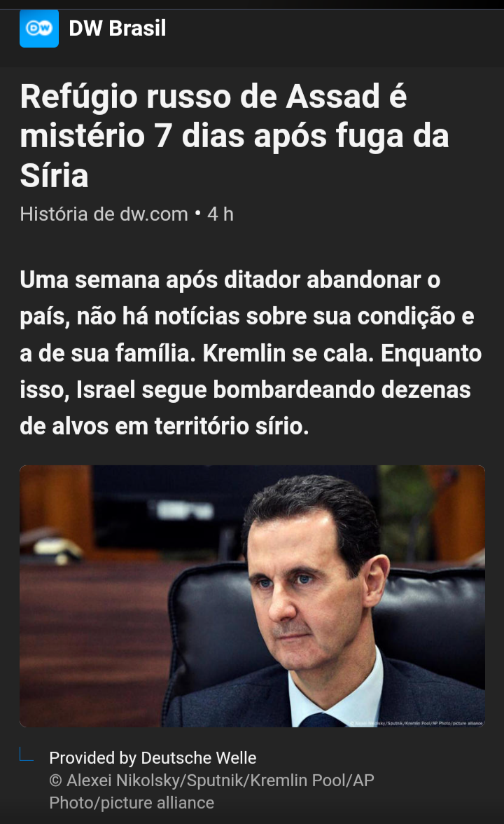Open the DW logo icon
The width and height of the screenshot is (504, 824).
(x=39, y=28)
